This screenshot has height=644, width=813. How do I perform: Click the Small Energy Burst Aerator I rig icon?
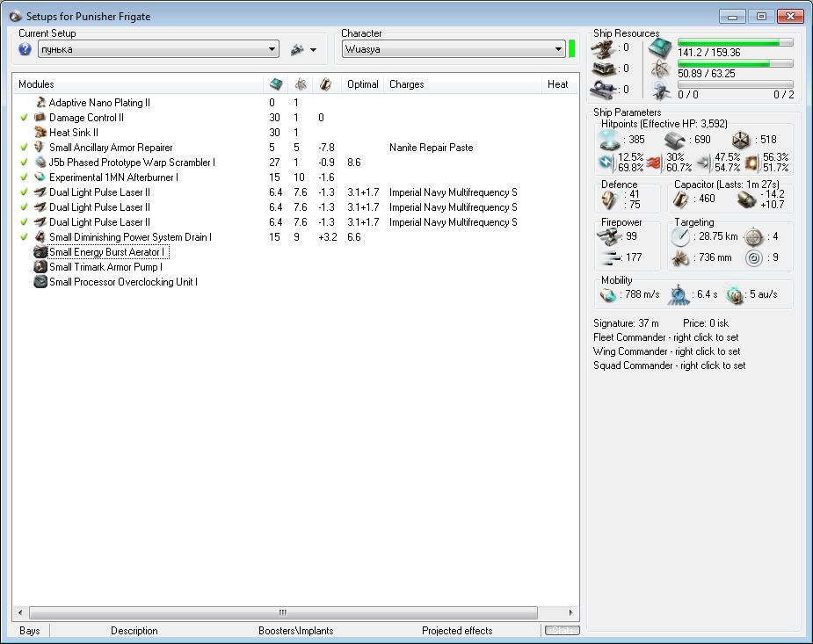tap(40, 252)
